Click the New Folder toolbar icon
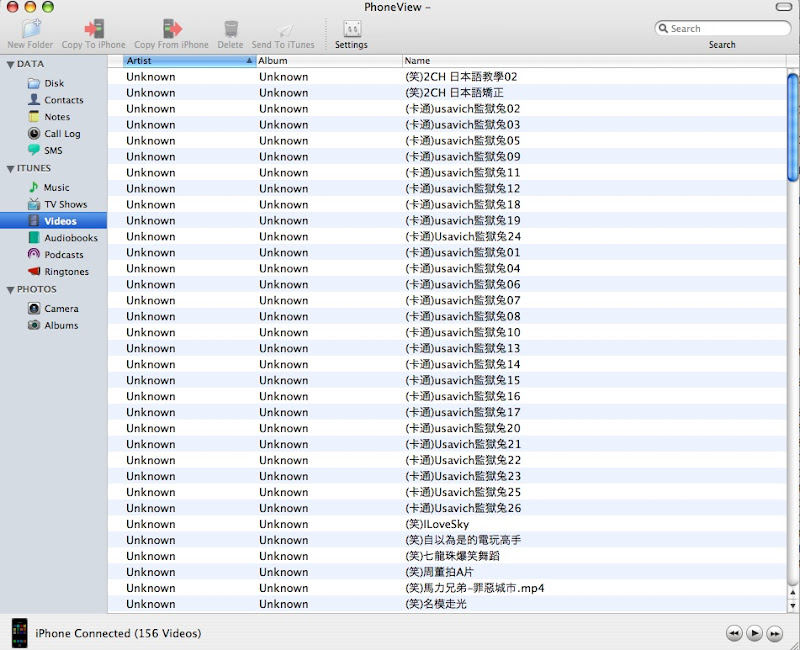 click(30, 28)
